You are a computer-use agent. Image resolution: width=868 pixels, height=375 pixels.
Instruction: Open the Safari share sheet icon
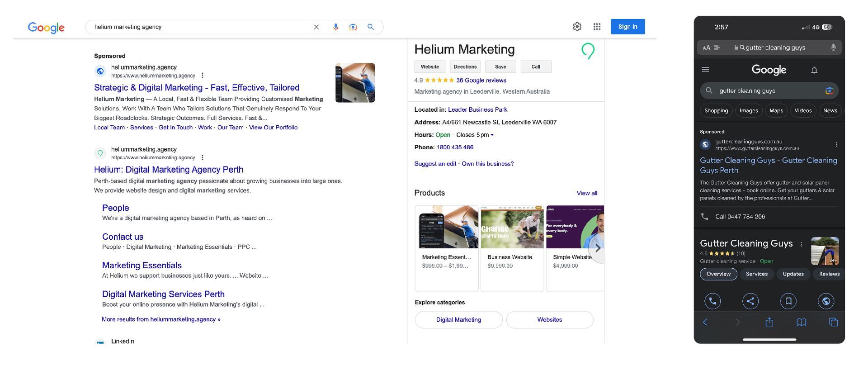769,322
